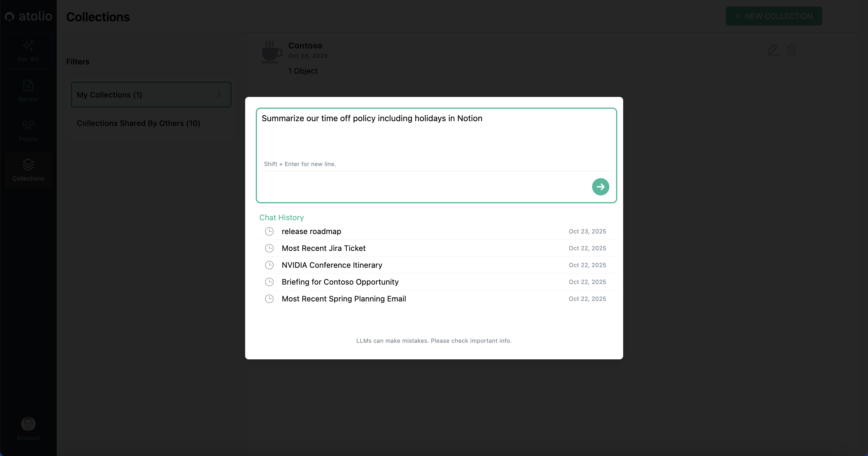Screen dimensions: 868x456
Task: Click the Contoso coffee cup collection icon
Action: [271, 52]
